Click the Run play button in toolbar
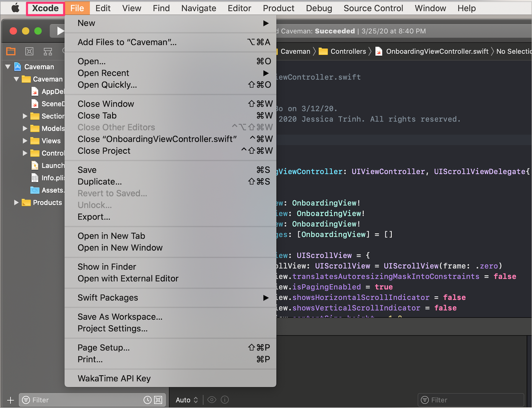Viewport: 532px width, 408px height. 60,31
